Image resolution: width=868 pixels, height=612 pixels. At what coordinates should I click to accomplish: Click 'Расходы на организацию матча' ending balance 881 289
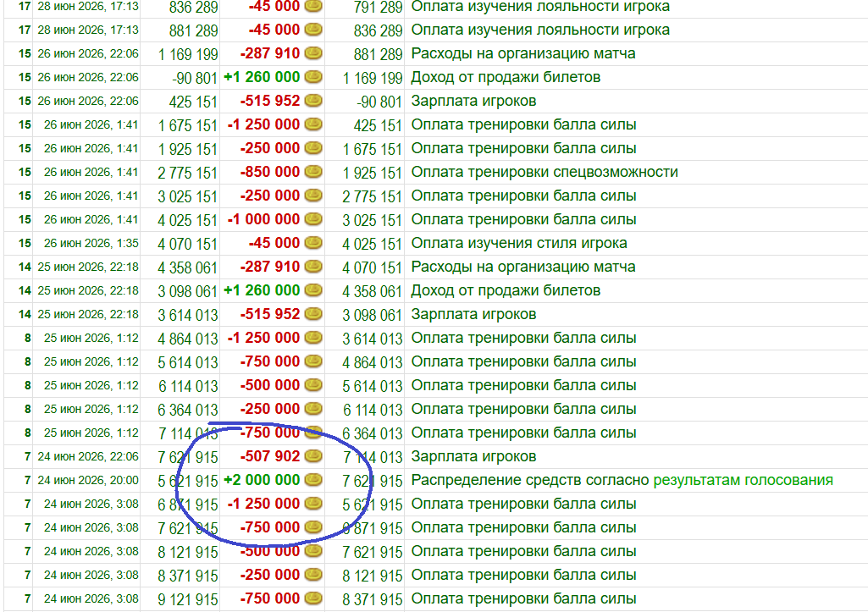[x=523, y=53]
